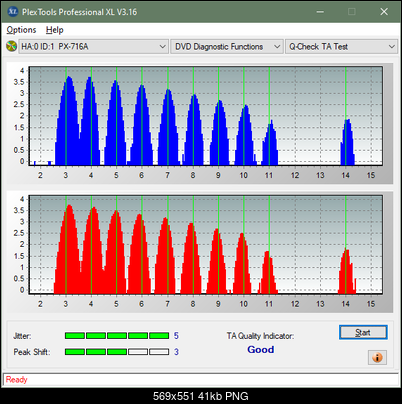Click the red peak at 14 in the bottom graph
The width and height of the screenshot is (402, 404).
347,271
